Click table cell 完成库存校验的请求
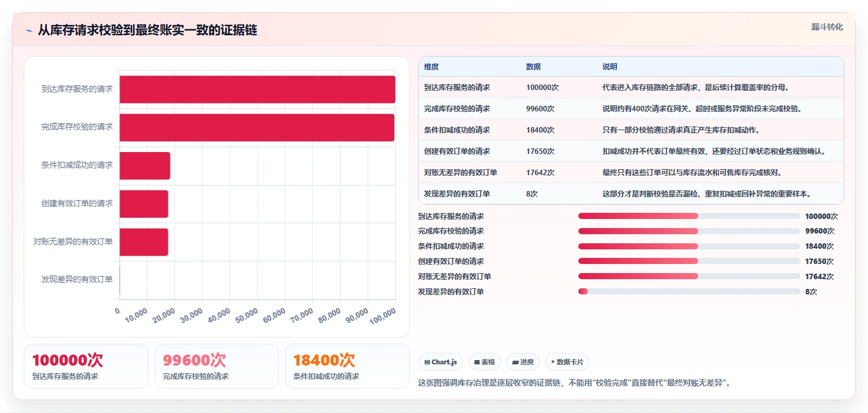The width and height of the screenshot is (868, 413). pyautogui.click(x=457, y=109)
